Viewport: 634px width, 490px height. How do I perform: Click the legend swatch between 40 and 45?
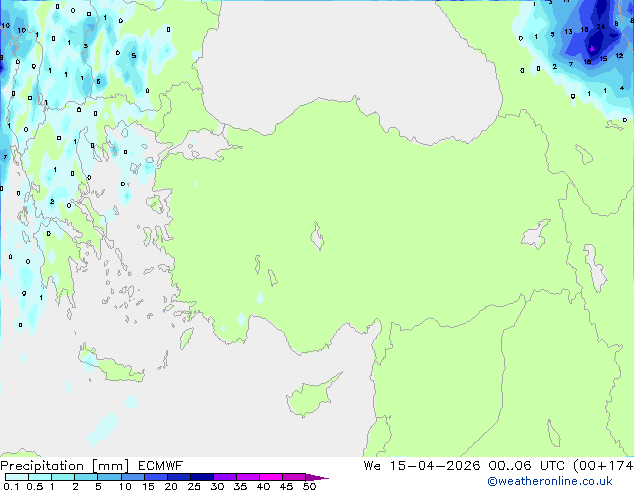pyautogui.click(x=271, y=477)
